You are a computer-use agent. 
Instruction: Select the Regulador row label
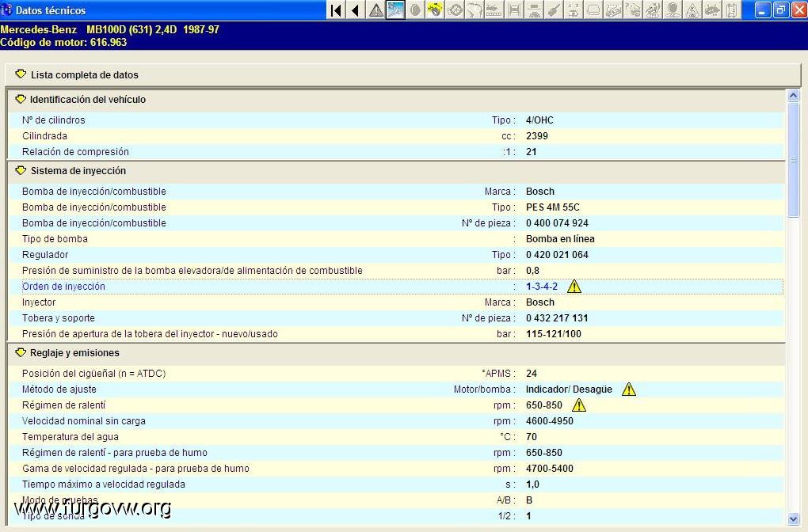click(x=45, y=255)
